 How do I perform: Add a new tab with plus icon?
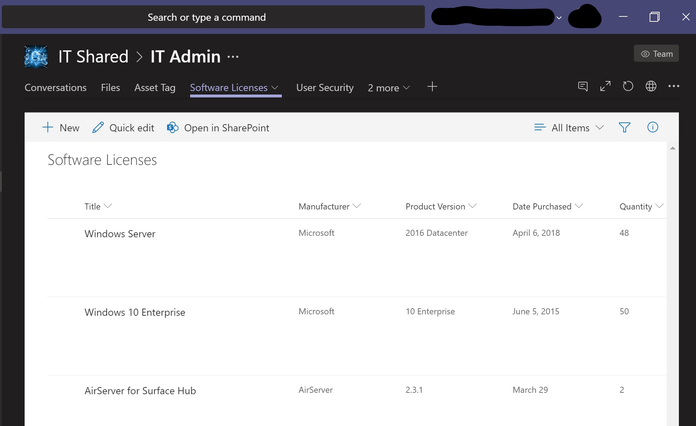point(432,87)
